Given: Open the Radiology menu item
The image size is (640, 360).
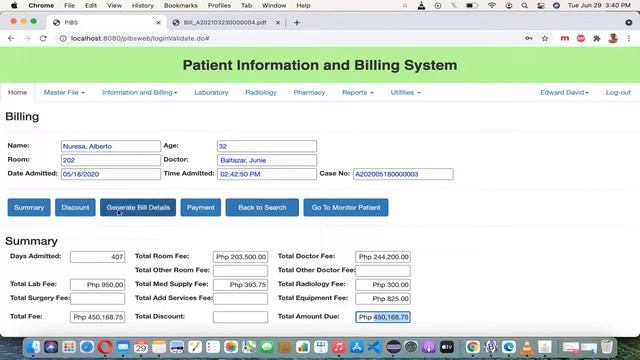Looking at the screenshot, I should click(x=261, y=92).
